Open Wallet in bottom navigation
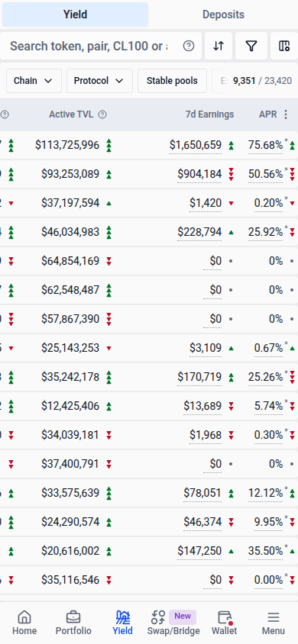Viewport: 298px width, 644px height. tap(225, 623)
